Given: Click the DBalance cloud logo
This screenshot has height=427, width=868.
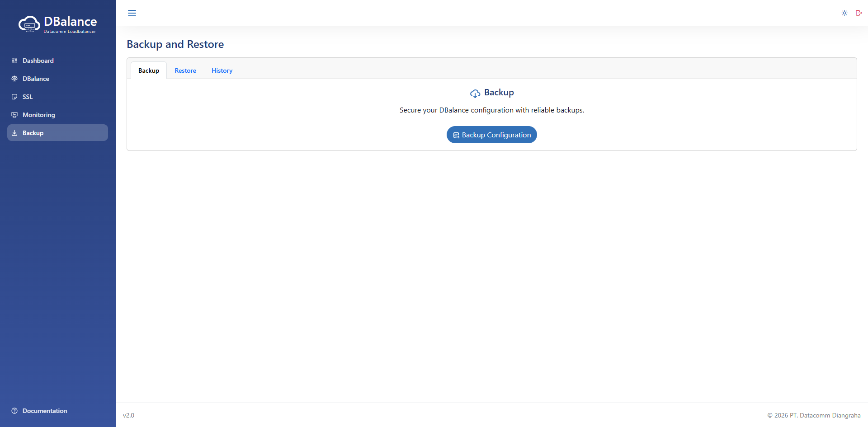Looking at the screenshot, I should coord(29,24).
